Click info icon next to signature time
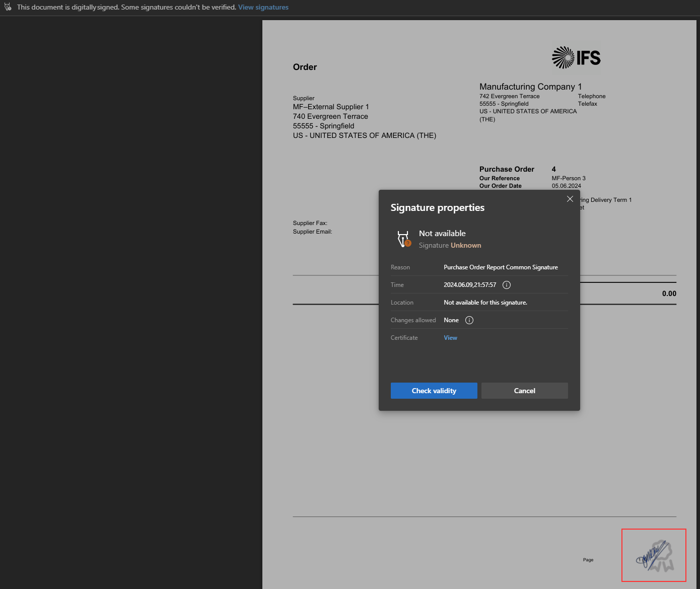 [x=507, y=285]
